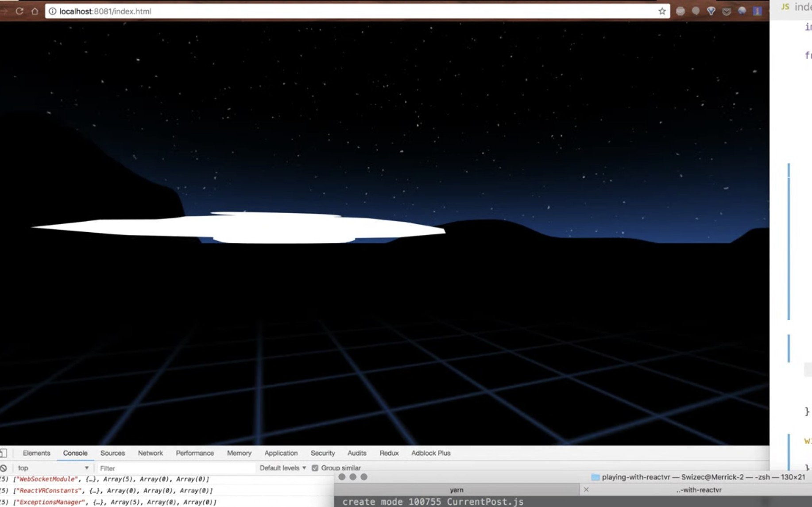The image size is (812, 507).
Task: Clear the console output
Action: click(x=4, y=468)
